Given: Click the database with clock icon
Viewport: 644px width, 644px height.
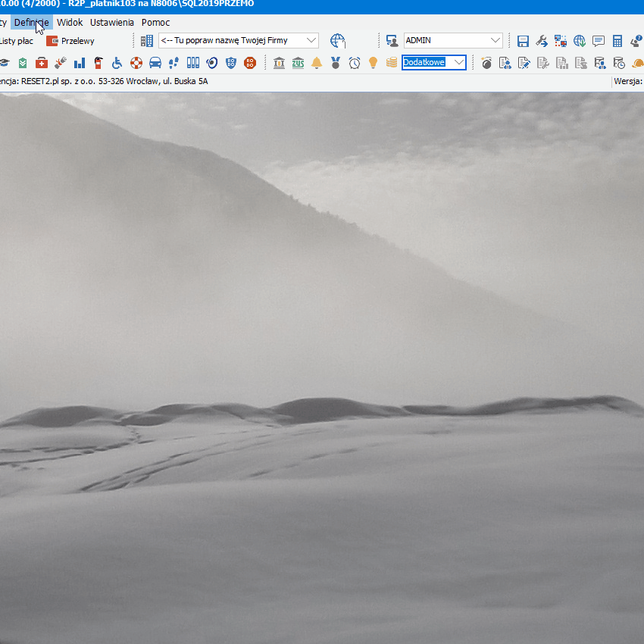Looking at the screenshot, I should pyautogui.click(x=618, y=63).
